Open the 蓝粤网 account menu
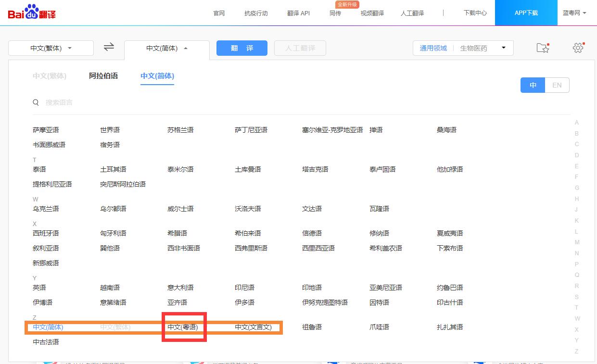This screenshot has width=597, height=364. coord(574,13)
